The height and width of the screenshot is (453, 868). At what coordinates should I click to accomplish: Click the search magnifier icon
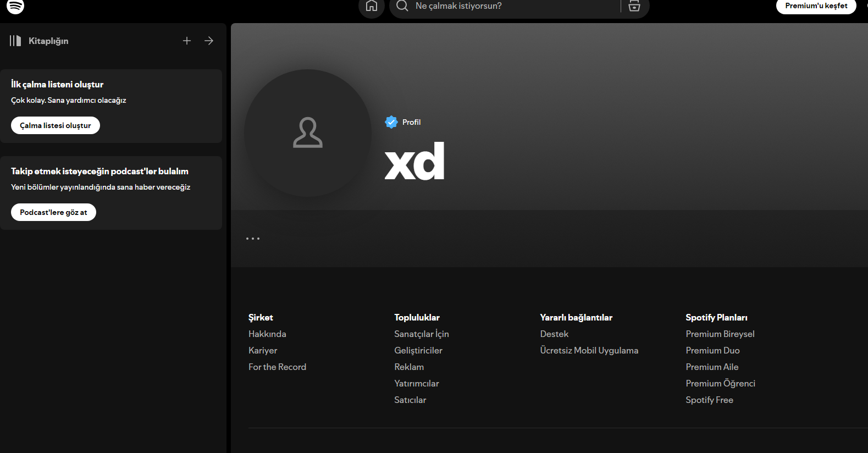[402, 6]
